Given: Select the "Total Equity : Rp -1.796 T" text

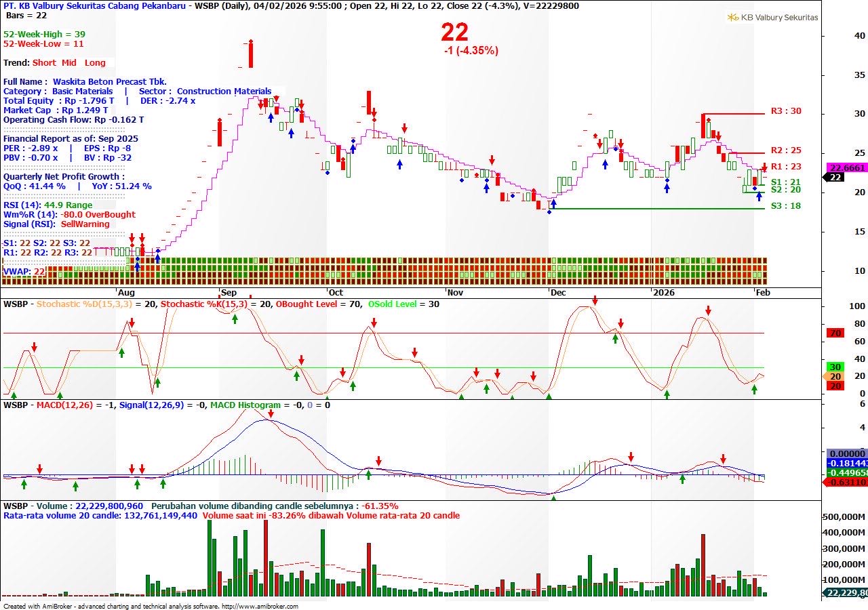Looking at the screenshot, I should pos(59,100).
